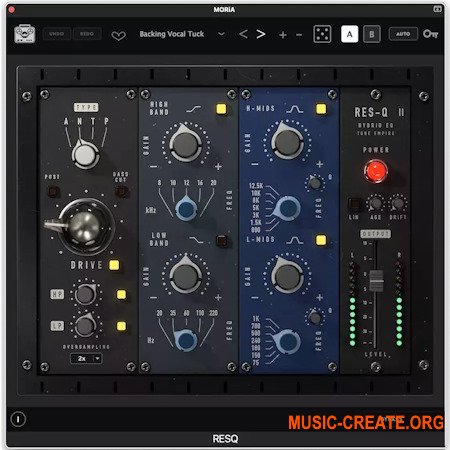Toggle the BASS CUT switch

coord(121,192)
